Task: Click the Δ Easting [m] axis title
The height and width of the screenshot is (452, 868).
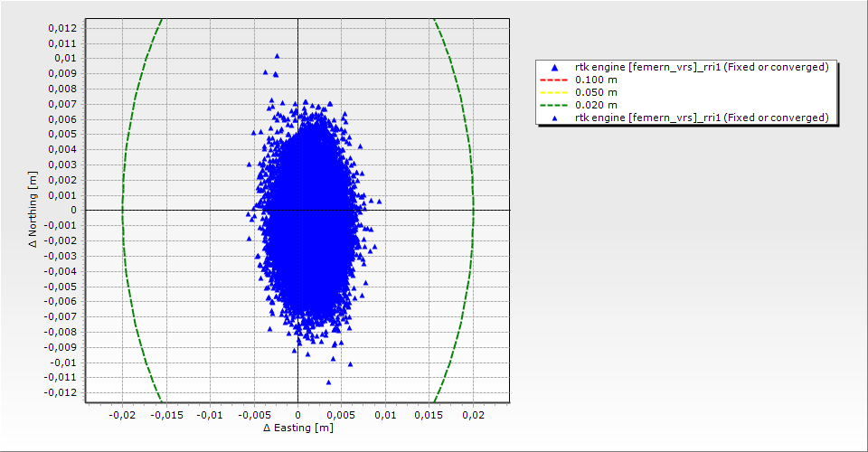Action: [x=297, y=428]
